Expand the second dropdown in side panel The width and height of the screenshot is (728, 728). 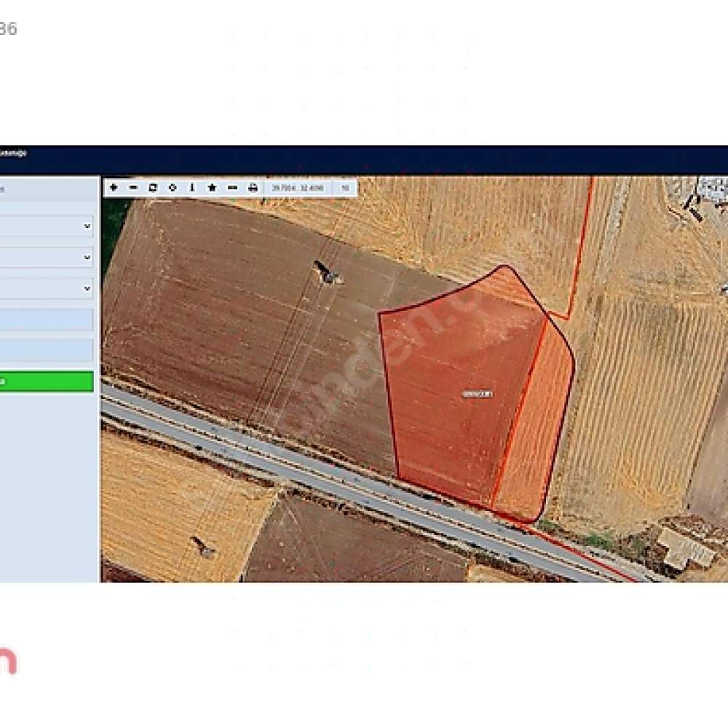[45, 257]
